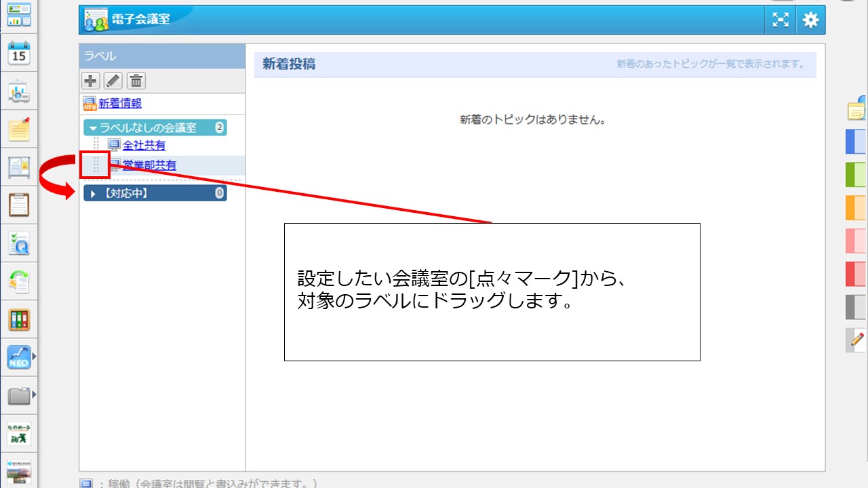Screen dimensions: 868x488
Task: Pick the blue memo color swatch
Action: [x=856, y=142]
